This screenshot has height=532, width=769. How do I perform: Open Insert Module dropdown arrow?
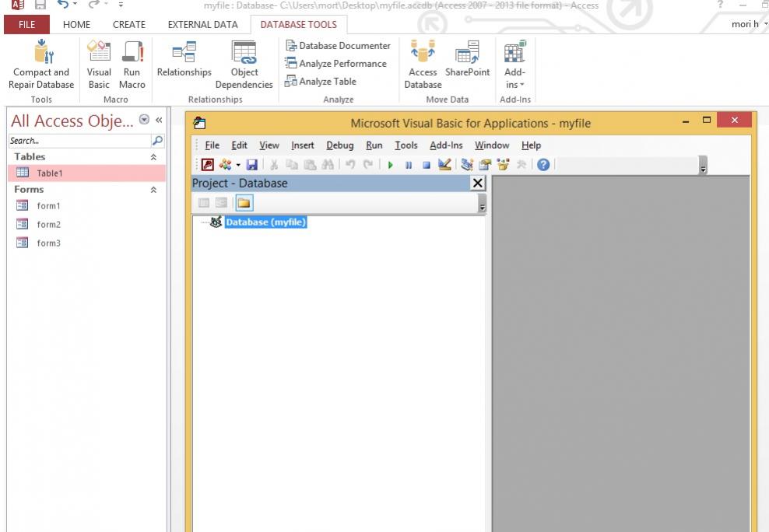tap(238, 165)
